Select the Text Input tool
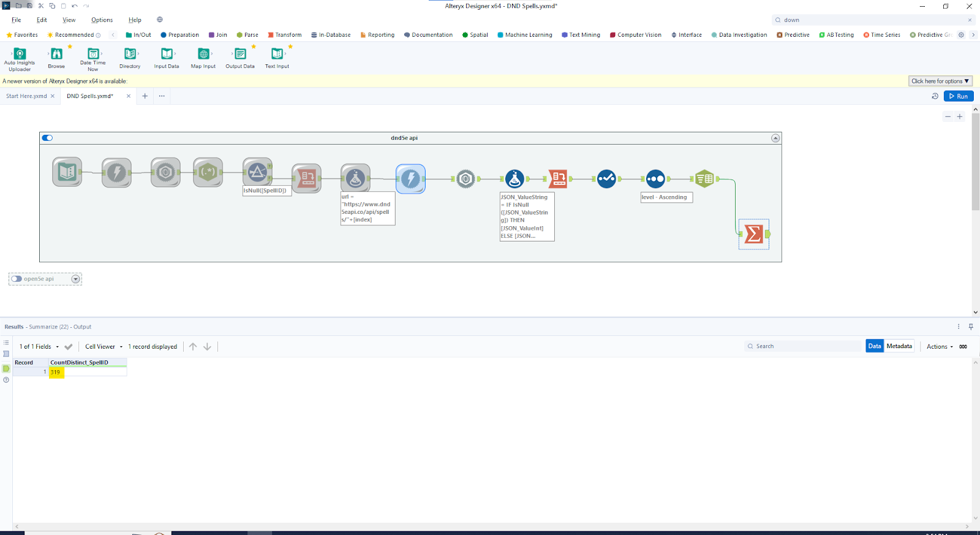 (x=277, y=59)
